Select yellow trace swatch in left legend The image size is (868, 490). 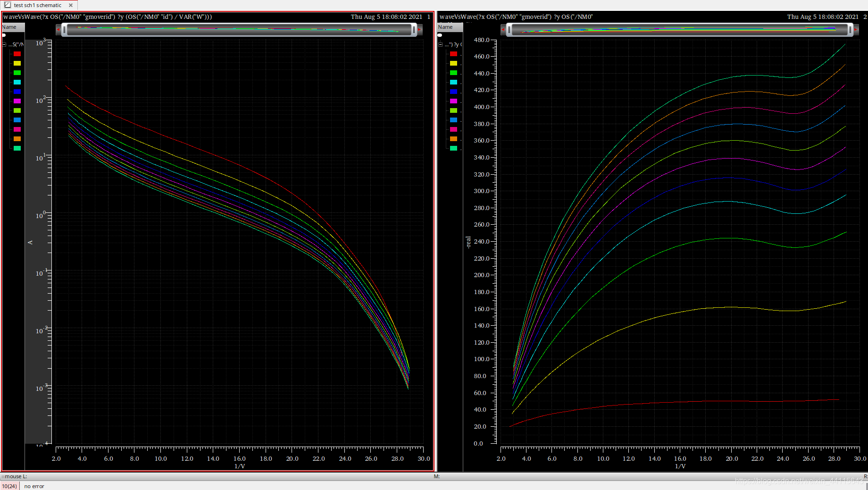[17, 63]
